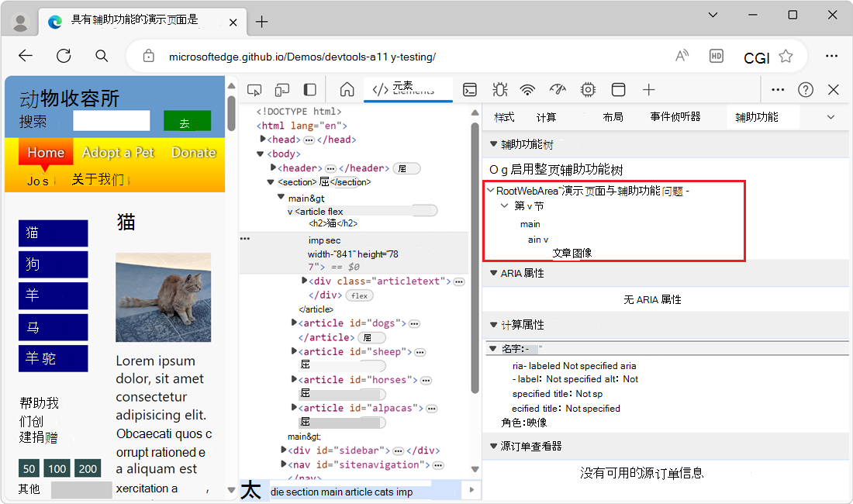Click the 搜索 text input field

[x=112, y=121]
